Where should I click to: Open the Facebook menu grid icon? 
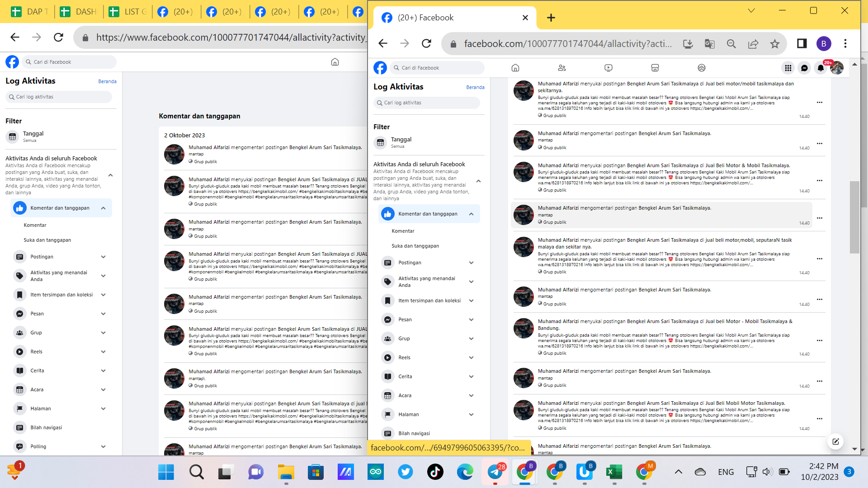click(788, 68)
